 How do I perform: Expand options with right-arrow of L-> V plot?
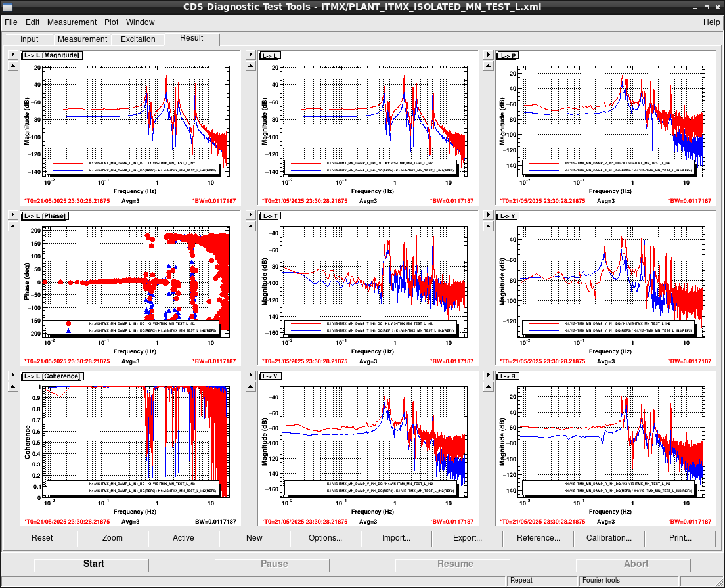pyautogui.click(x=251, y=375)
